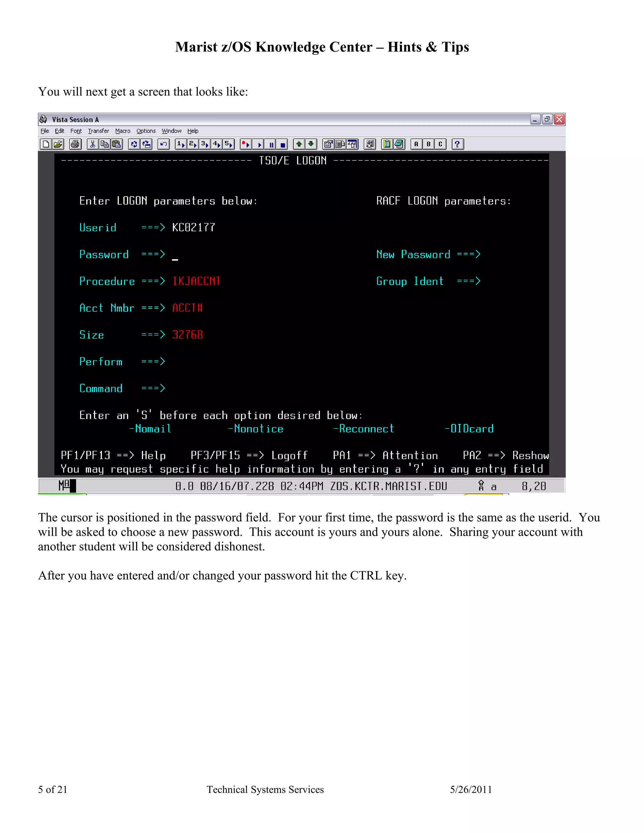Open the Macro menu
The height and width of the screenshot is (833, 644).
[x=122, y=131]
